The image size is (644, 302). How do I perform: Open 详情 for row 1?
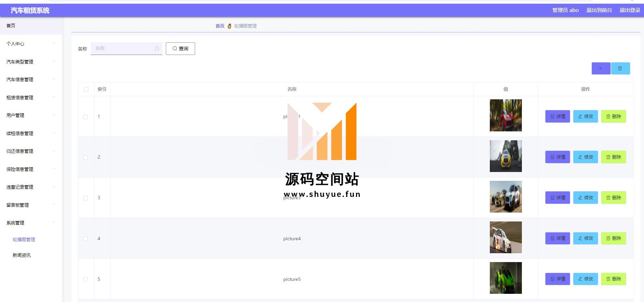(557, 116)
